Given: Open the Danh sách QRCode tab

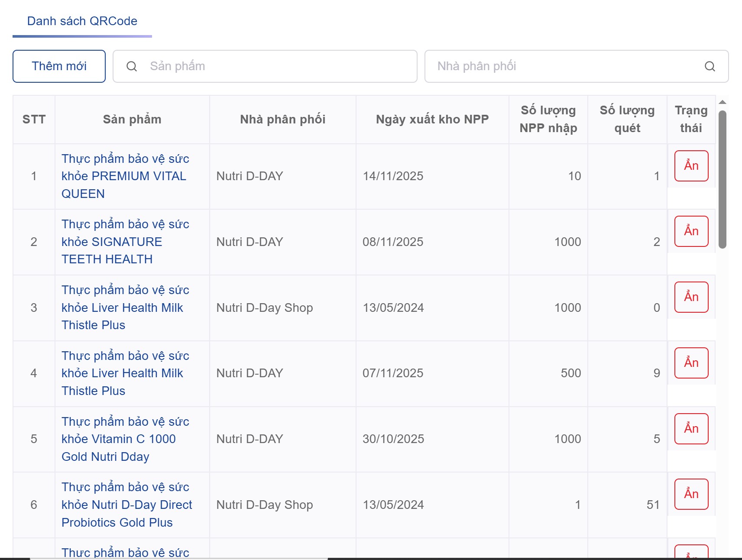Looking at the screenshot, I should coord(82,21).
